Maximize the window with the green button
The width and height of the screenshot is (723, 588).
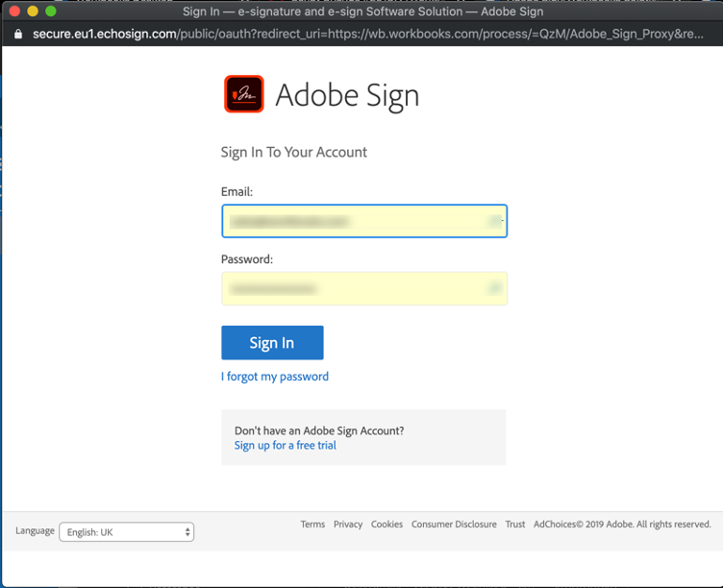pos(51,12)
